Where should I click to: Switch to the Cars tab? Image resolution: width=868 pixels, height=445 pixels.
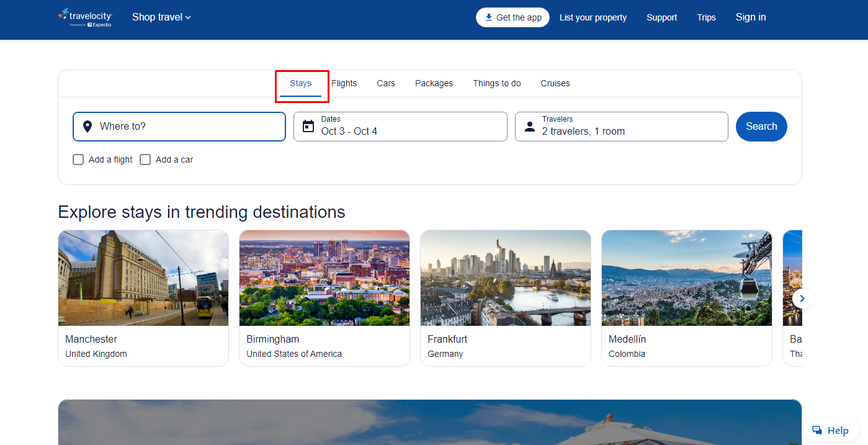tap(386, 83)
